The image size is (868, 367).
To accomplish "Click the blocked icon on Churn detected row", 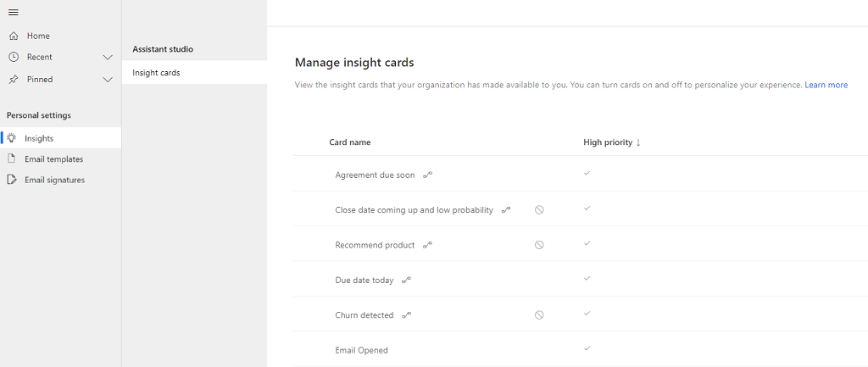I will tap(539, 314).
